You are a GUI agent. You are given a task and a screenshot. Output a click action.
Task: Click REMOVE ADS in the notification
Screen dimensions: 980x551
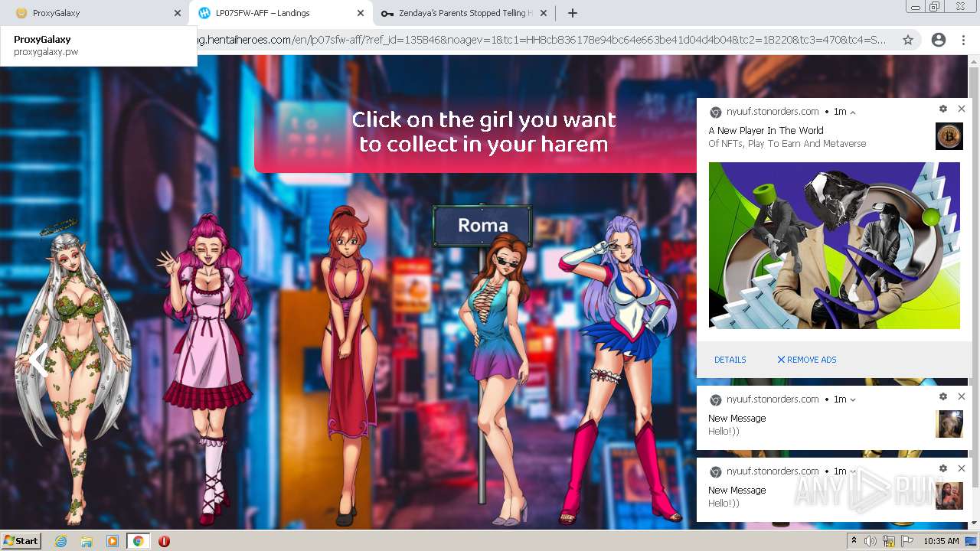click(806, 360)
